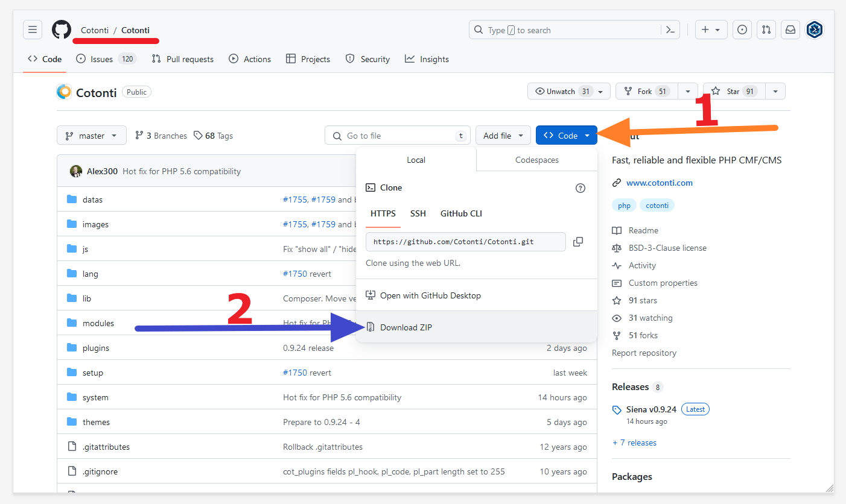
Task: Switch to the Issues tab
Action: click(106, 59)
